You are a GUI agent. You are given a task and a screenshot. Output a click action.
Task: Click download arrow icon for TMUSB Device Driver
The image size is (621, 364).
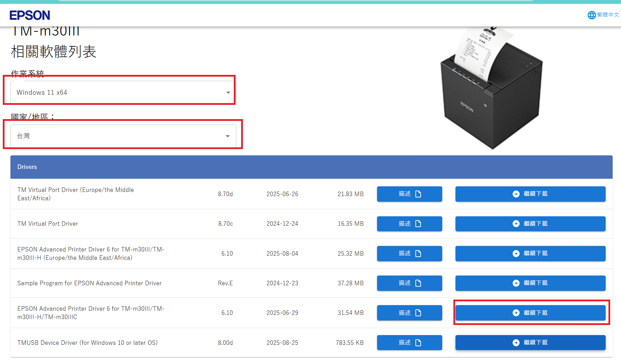click(x=516, y=343)
